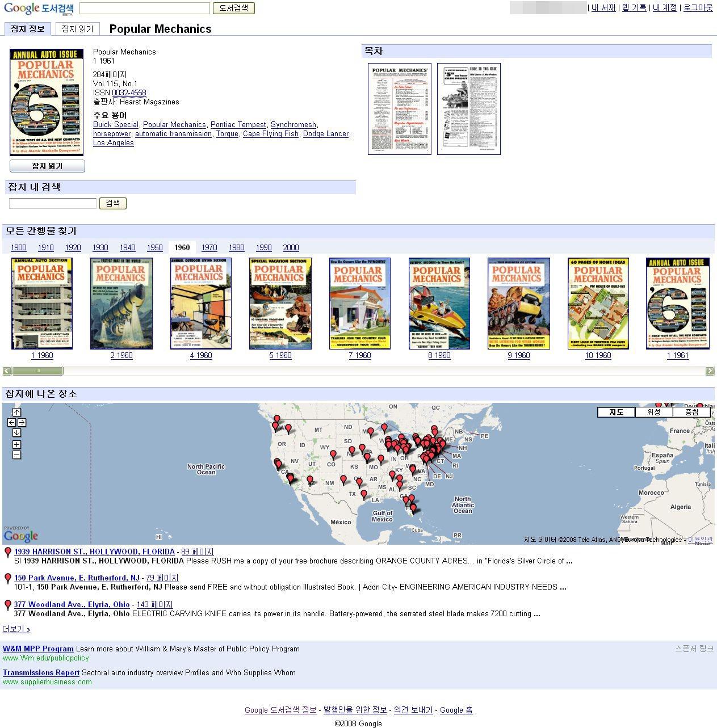Viewport: 717px width, 728px height.
Task: Select the 1930 decade
Action: point(100,247)
